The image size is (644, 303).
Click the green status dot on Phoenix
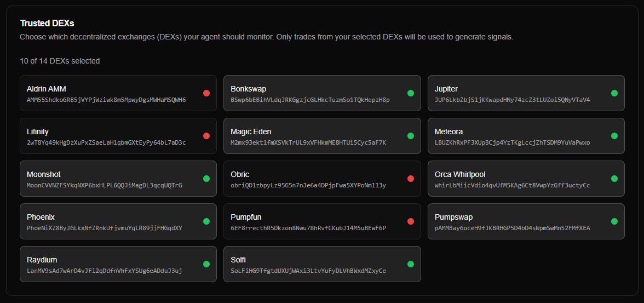click(x=206, y=221)
